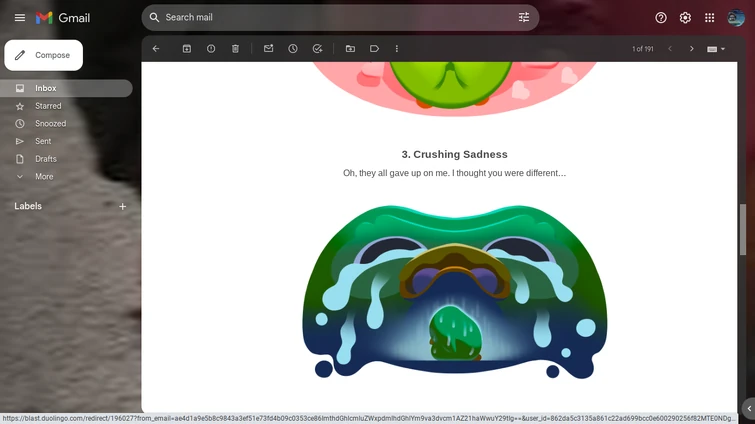Image resolution: width=755 pixels, height=424 pixels.
Task: Click the crying Duolingo owl image
Action: coord(455,292)
